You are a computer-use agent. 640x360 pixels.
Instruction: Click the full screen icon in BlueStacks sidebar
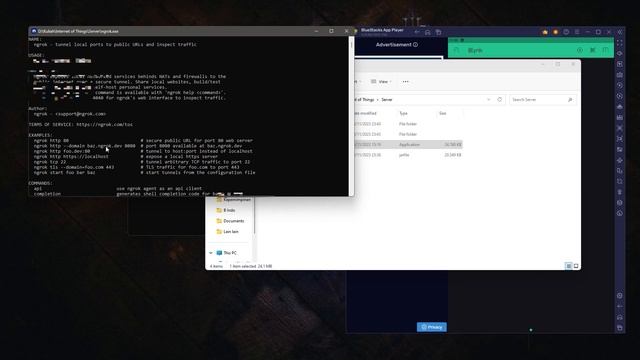[620, 42]
